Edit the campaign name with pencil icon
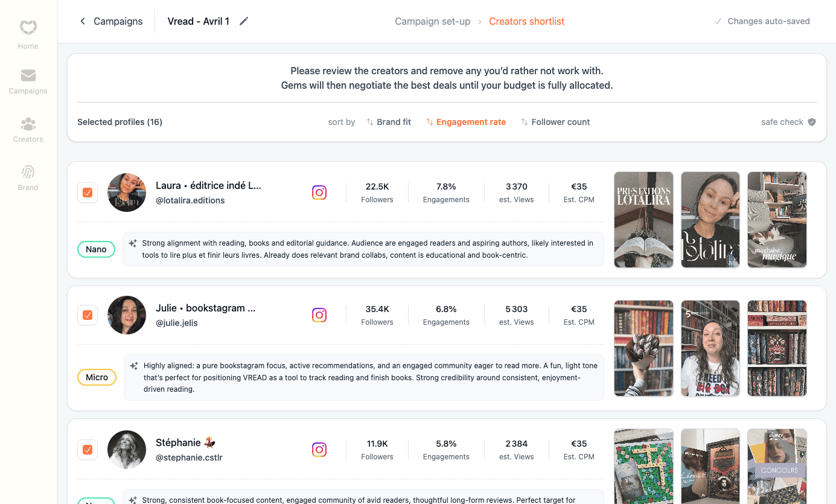The height and width of the screenshot is (504, 836). (244, 21)
